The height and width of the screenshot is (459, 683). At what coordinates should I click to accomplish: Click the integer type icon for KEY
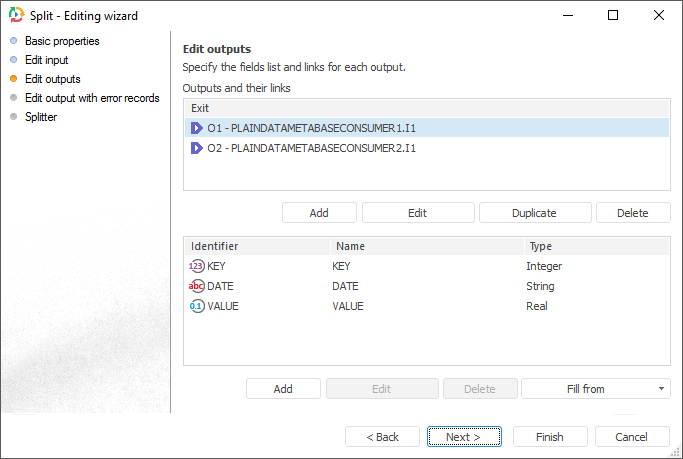197,266
